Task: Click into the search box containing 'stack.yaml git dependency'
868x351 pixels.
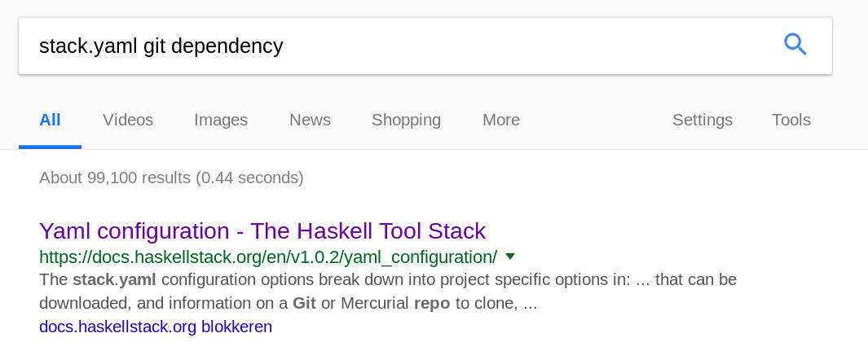Action: (x=425, y=46)
